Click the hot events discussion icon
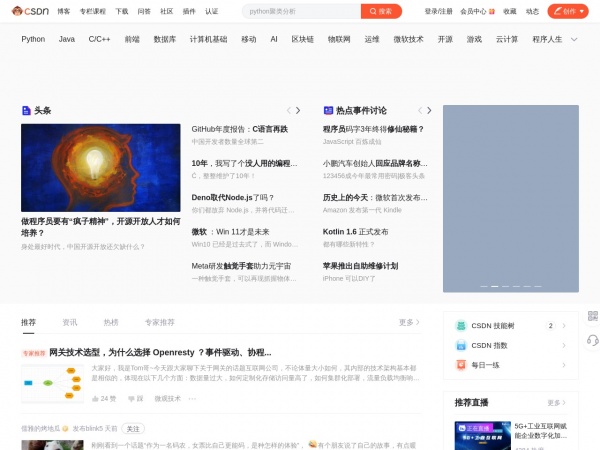The image size is (600, 450). (328, 111)
